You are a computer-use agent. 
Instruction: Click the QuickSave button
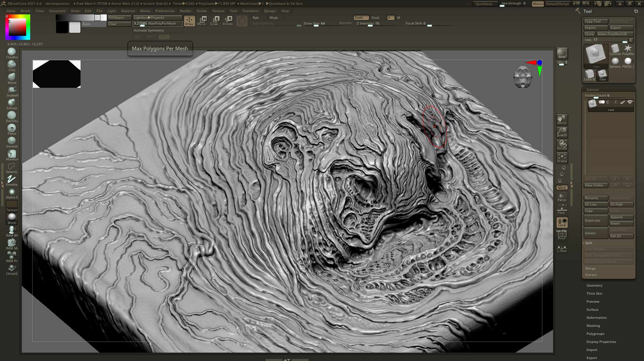[x=484, y=4]
